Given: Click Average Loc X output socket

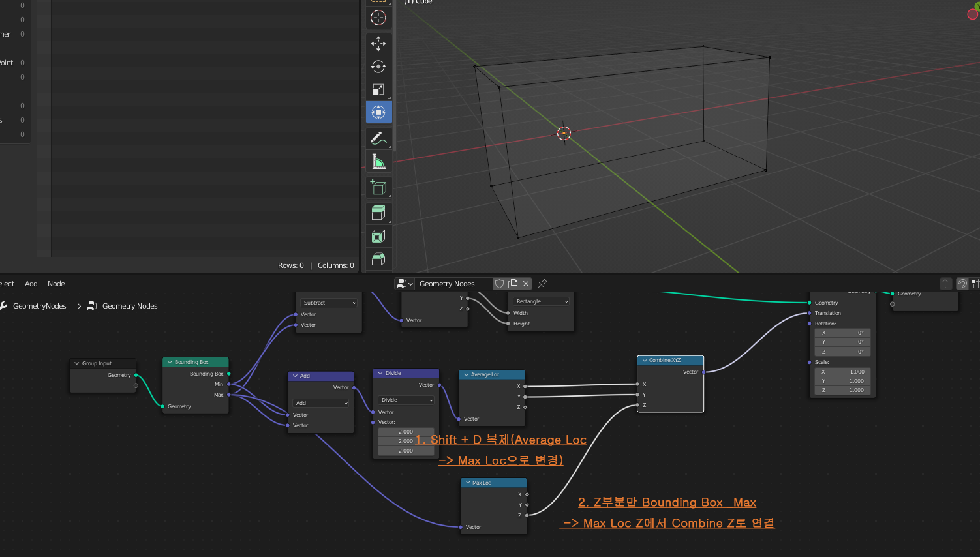Looking at the screenshot, I should point(525,386).
